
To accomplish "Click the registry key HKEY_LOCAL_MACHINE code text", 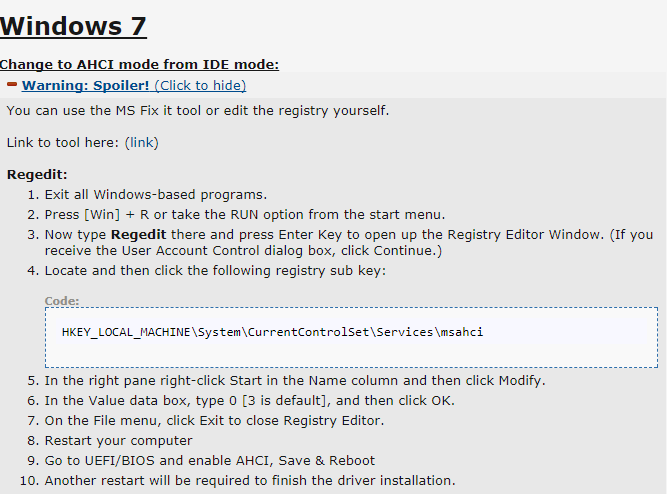I will pos(272,332).
